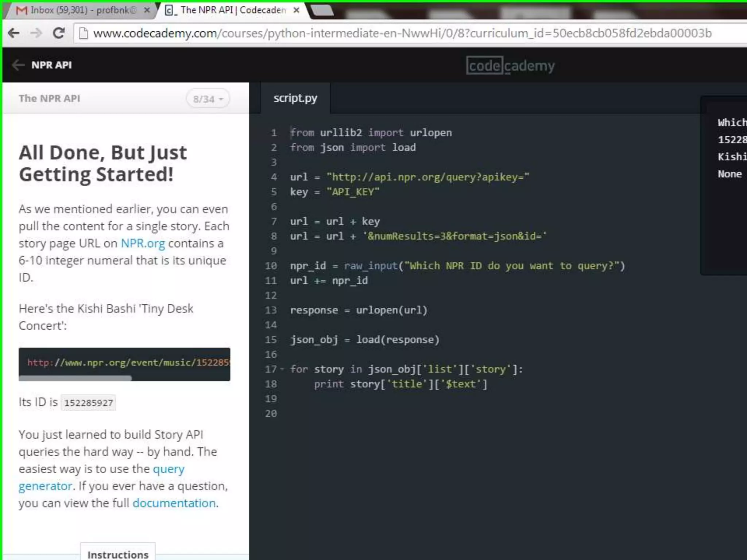Click the print story title line 18
The height and width of the screenshot is (560, 747).
click(x=401, y=384)
